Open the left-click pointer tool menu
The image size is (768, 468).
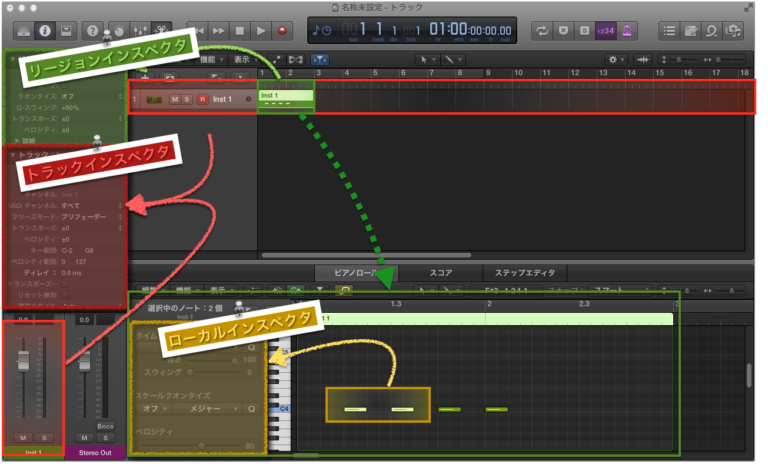click(x=427, y=59)
